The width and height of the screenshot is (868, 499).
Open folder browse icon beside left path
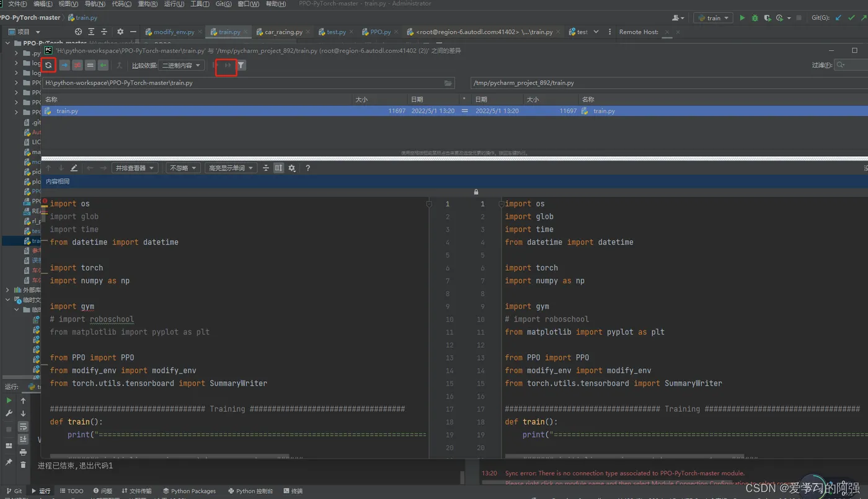point(448,82)
